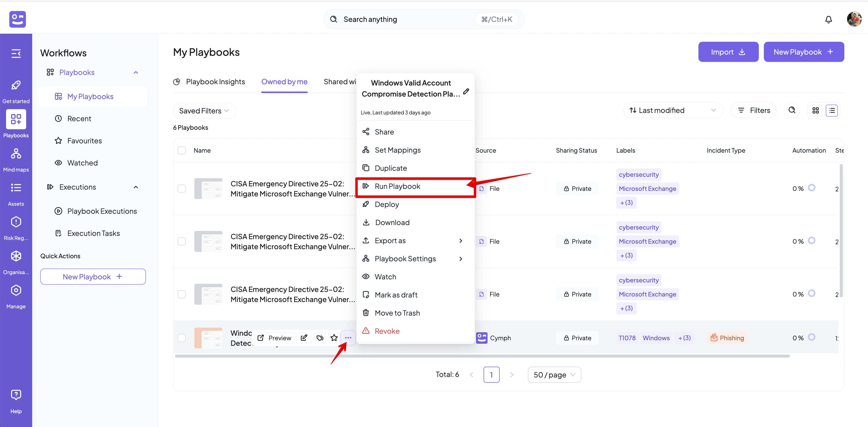The image size is (868, 427).
Task: Click the magnifier search icon near Filters
Action: [x=792, y=110]
